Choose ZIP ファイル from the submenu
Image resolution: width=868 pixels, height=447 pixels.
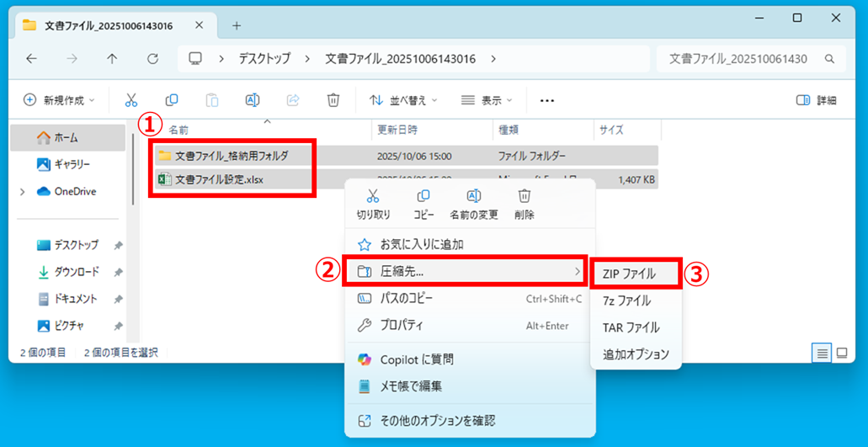tap(636, 274)
